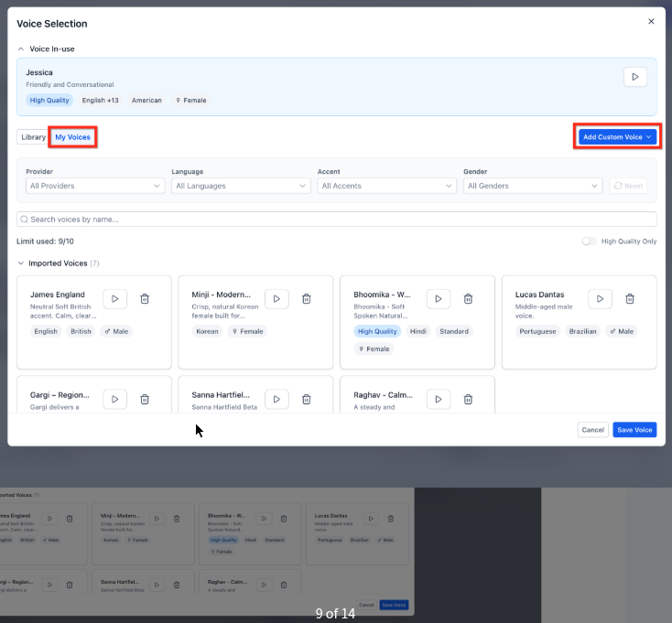Click Save Voice in background thumbnail
This screenshot has width=672, height=623.
(394, 605)
